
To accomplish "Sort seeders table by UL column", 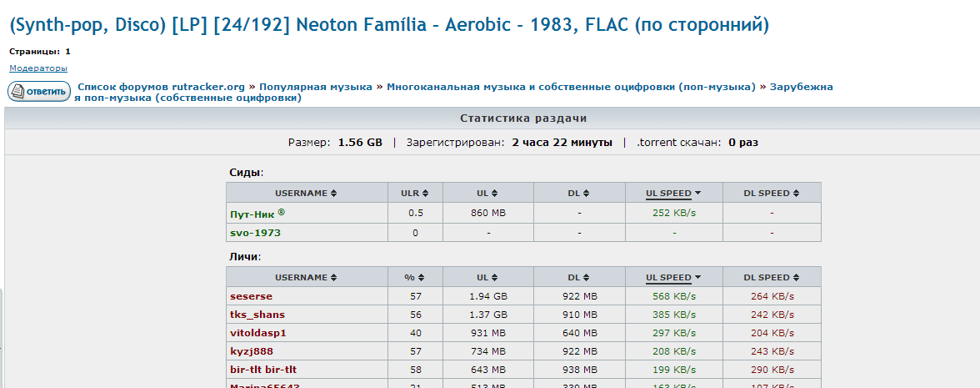I will point(487,194).
